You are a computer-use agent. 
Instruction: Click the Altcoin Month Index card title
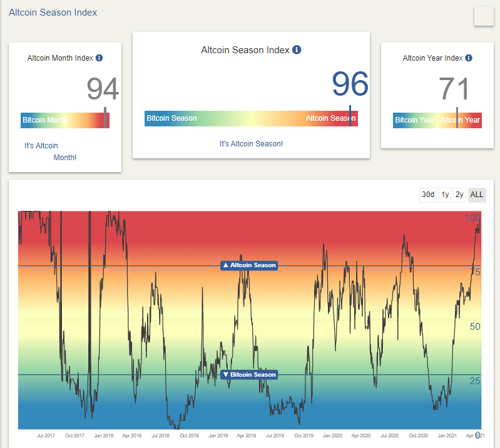tap(60, 58)
